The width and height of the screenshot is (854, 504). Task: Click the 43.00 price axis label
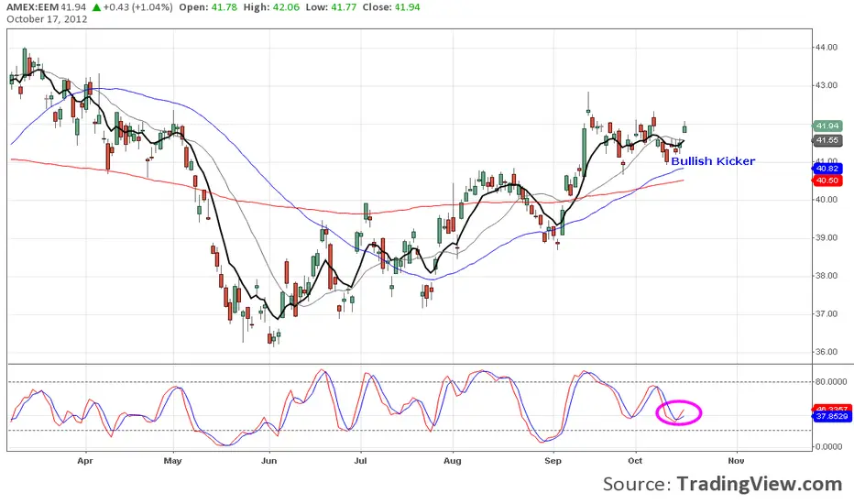coord(827,85)
